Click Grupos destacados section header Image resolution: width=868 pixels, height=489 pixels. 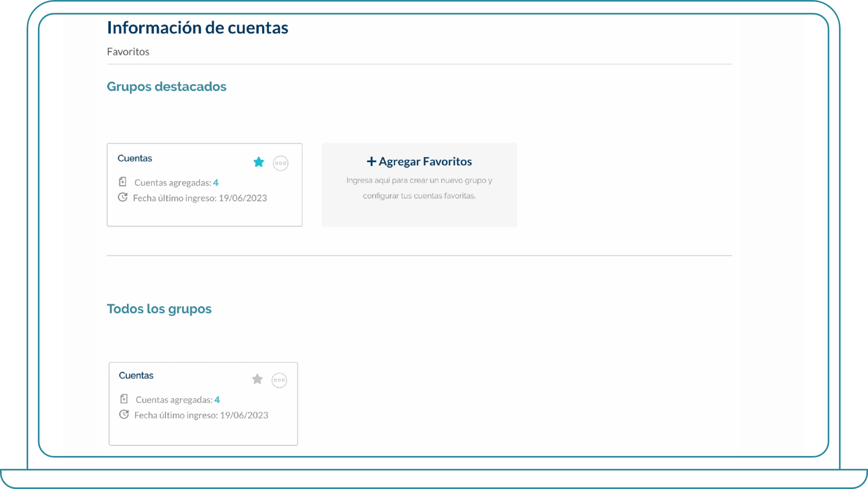(166, 86)
